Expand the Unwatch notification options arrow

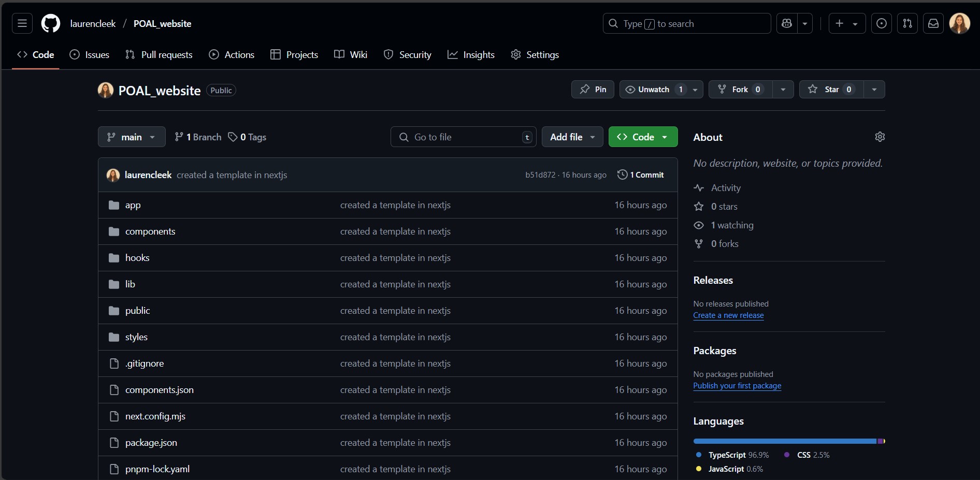[695, 90]
